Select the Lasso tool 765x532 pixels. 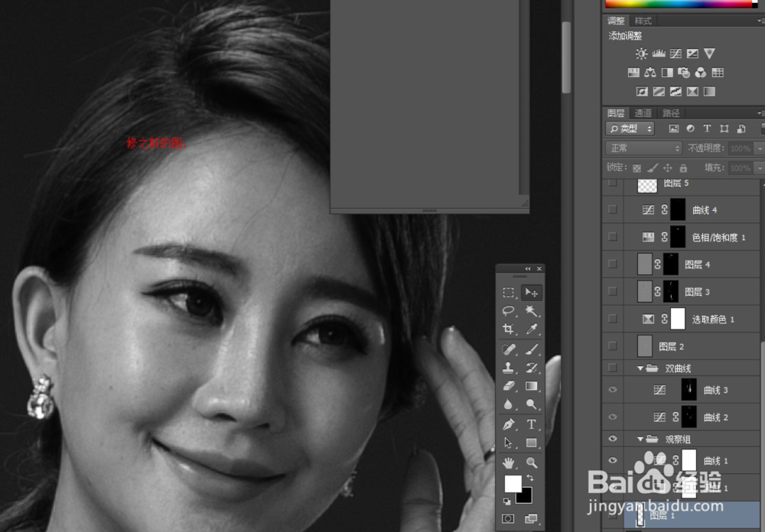(x=509, y=310)
